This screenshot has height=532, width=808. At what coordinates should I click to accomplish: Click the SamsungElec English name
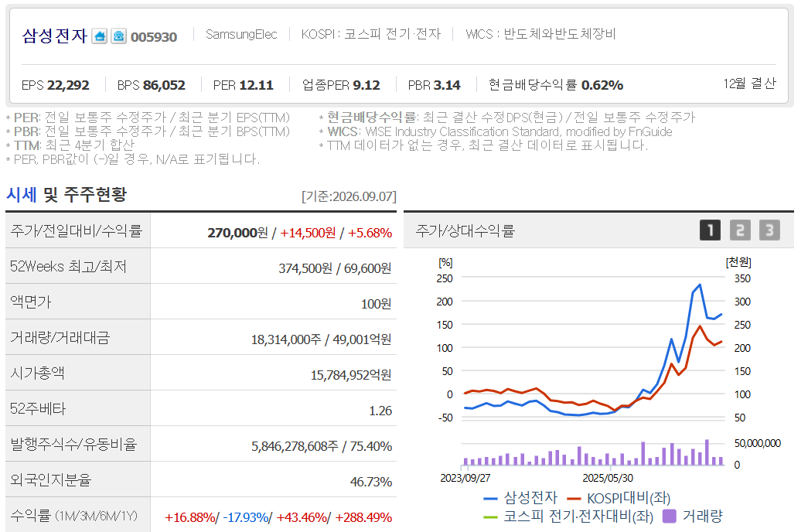[x=241, y=34]
